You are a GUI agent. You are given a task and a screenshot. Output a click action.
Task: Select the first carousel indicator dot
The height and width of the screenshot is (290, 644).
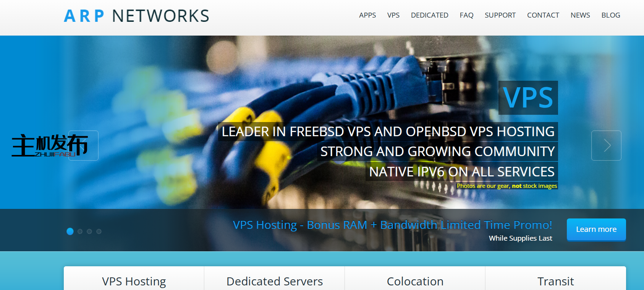(x=70, y=231)
